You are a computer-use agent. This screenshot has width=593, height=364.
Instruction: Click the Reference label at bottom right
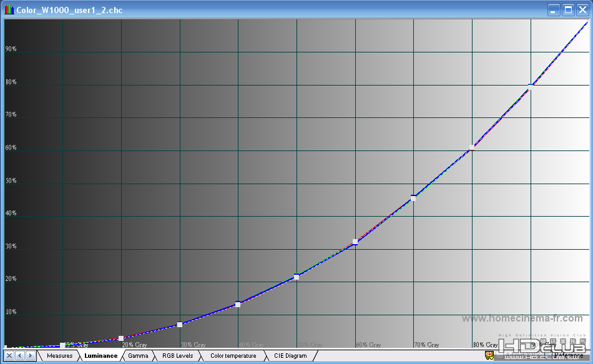(569, 355)
